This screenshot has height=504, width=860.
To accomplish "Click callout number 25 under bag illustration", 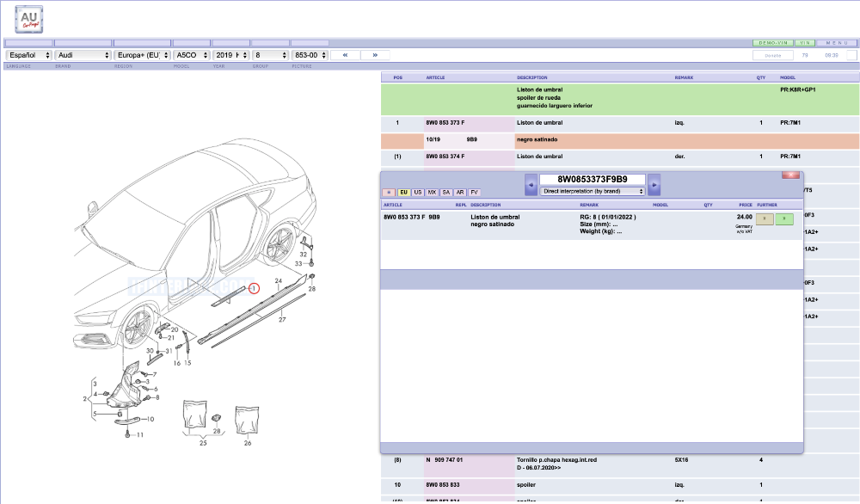I will pos(203,443).
